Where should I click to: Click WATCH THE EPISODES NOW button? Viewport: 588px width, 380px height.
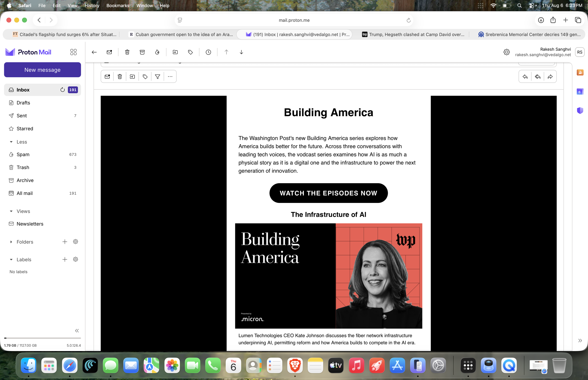click(328, 193)
